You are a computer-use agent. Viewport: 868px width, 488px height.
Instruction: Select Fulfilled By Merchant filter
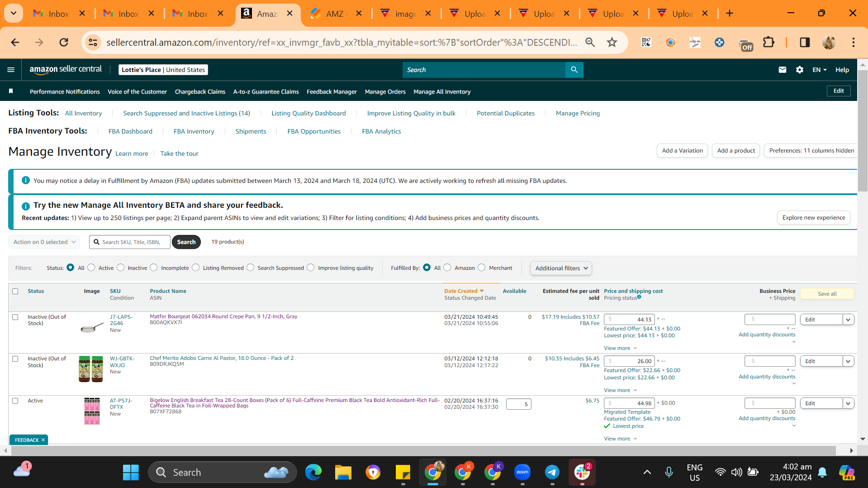click(482, 268)
